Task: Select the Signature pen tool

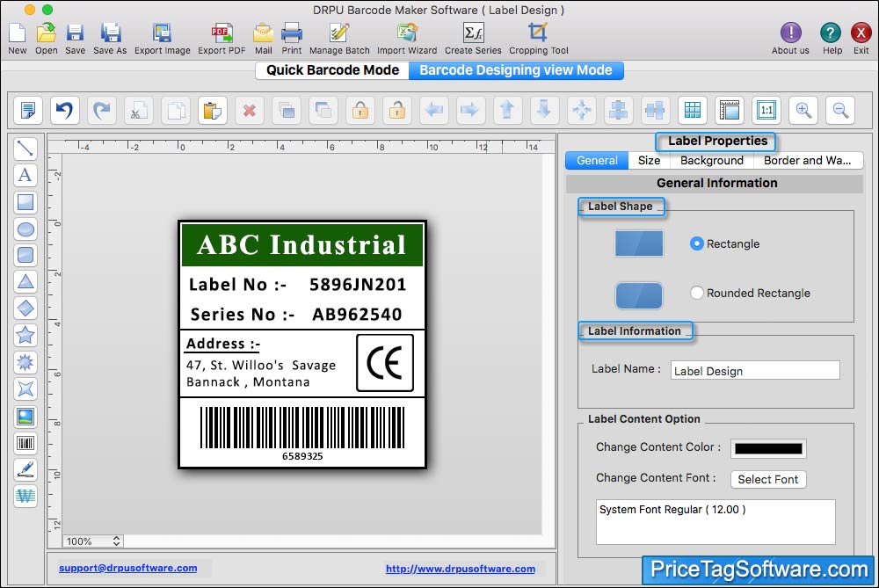Action: click(x=25, y=469)
